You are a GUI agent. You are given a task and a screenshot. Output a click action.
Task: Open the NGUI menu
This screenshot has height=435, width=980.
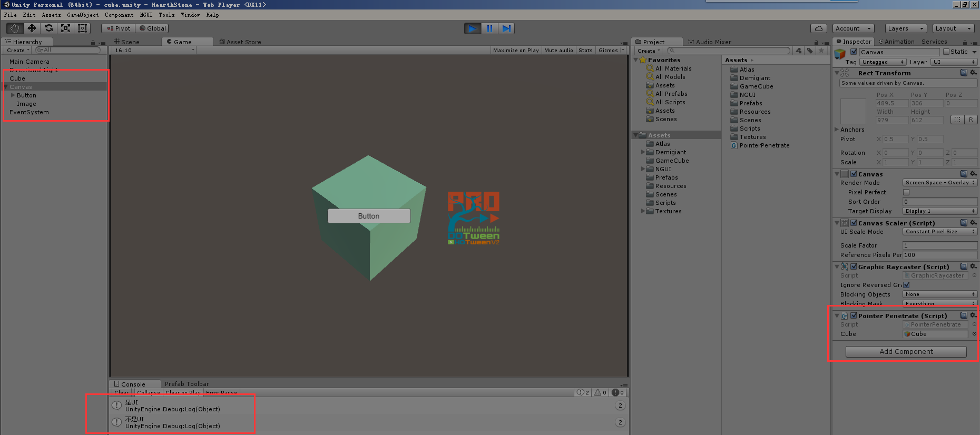click(146, 15)
